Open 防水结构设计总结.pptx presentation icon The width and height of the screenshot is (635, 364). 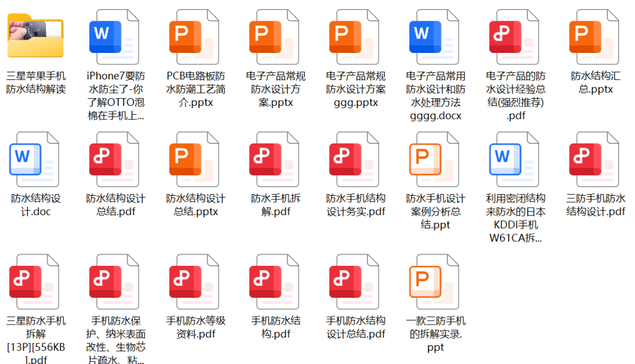coord(195,158)
